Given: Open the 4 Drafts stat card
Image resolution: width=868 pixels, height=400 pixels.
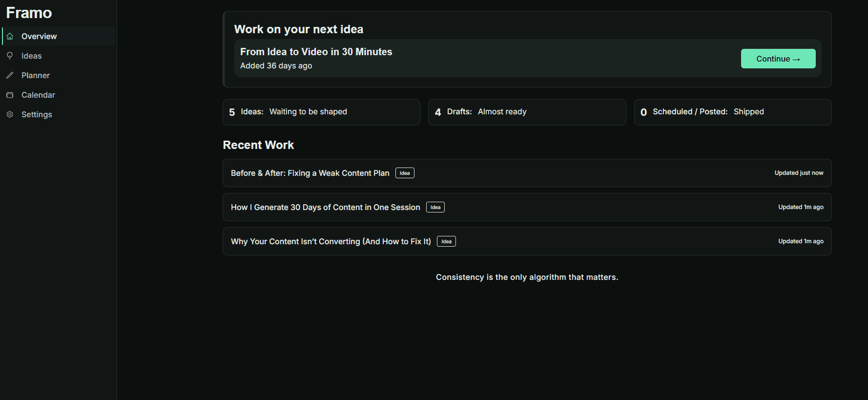Looking at the screenshot, I should 526,112.
